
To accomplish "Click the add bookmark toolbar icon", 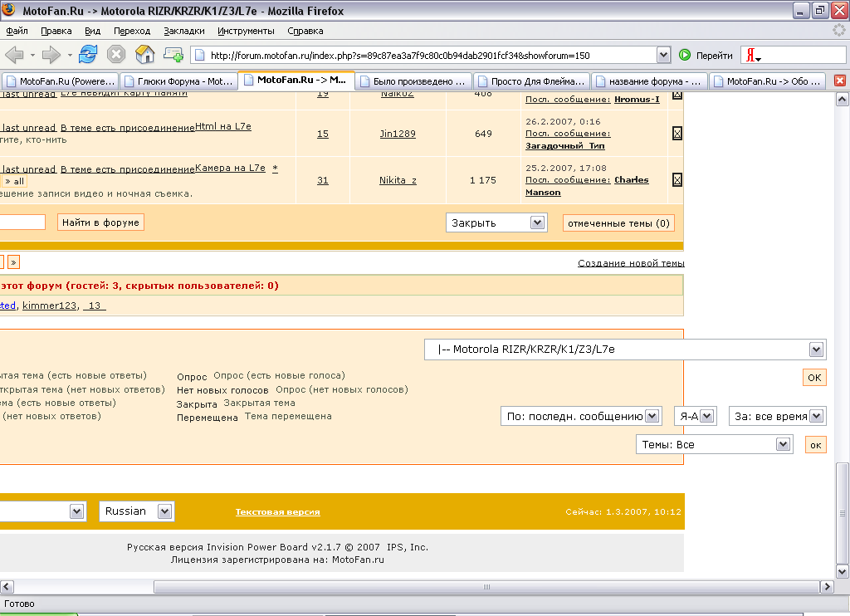I will pos(173,54).
